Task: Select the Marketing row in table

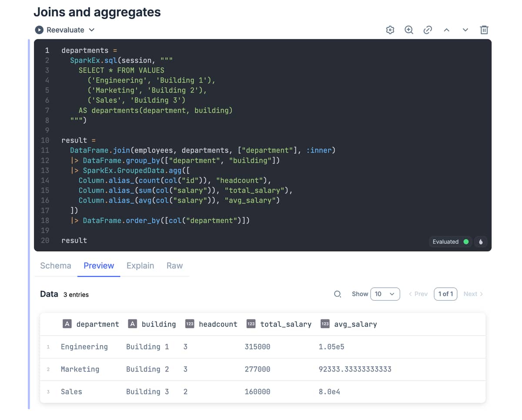Action: [x=80, y=370]
